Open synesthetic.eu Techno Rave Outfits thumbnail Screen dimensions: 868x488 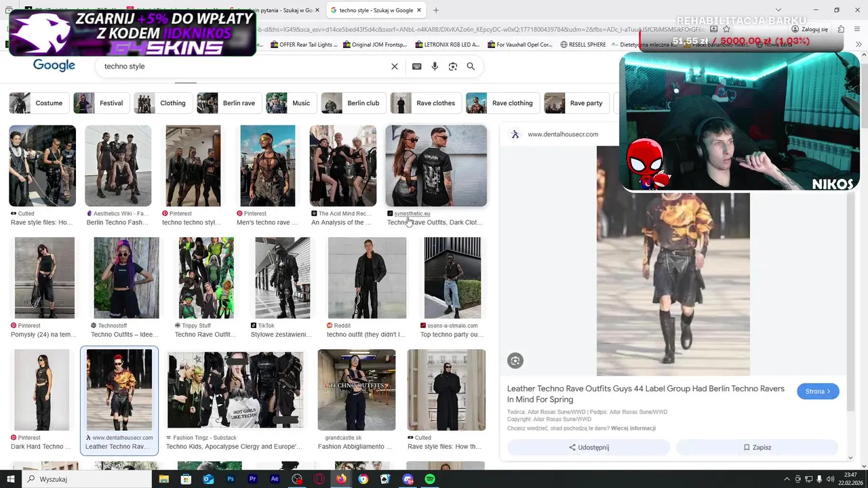[x=436, y=165]
